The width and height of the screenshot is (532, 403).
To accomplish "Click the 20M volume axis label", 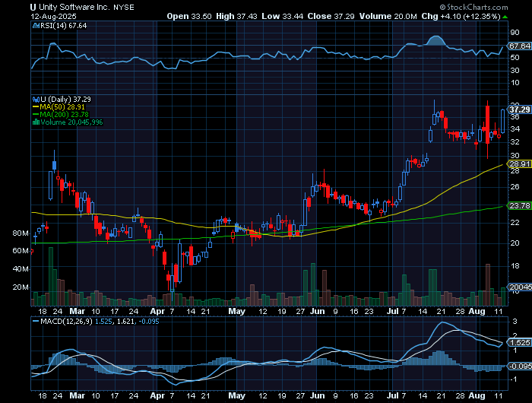I will point(21,287).
